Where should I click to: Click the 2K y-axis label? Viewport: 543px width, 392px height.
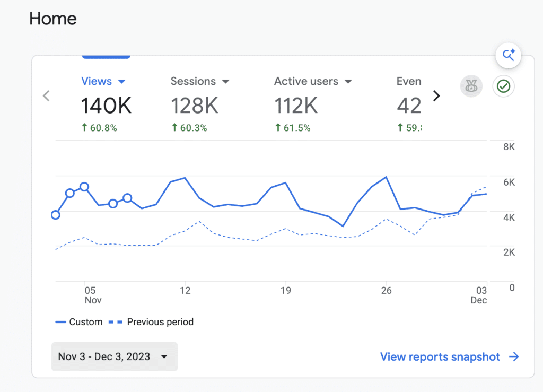[509, 252]
